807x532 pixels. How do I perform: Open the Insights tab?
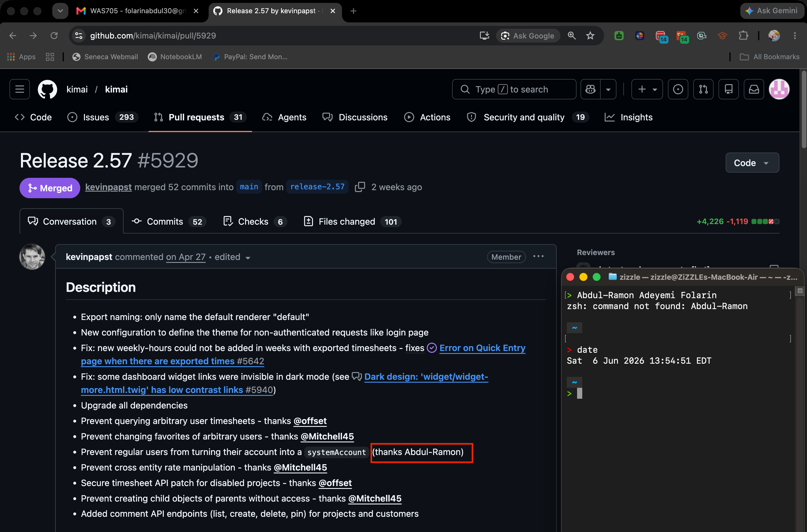[629, 117]
